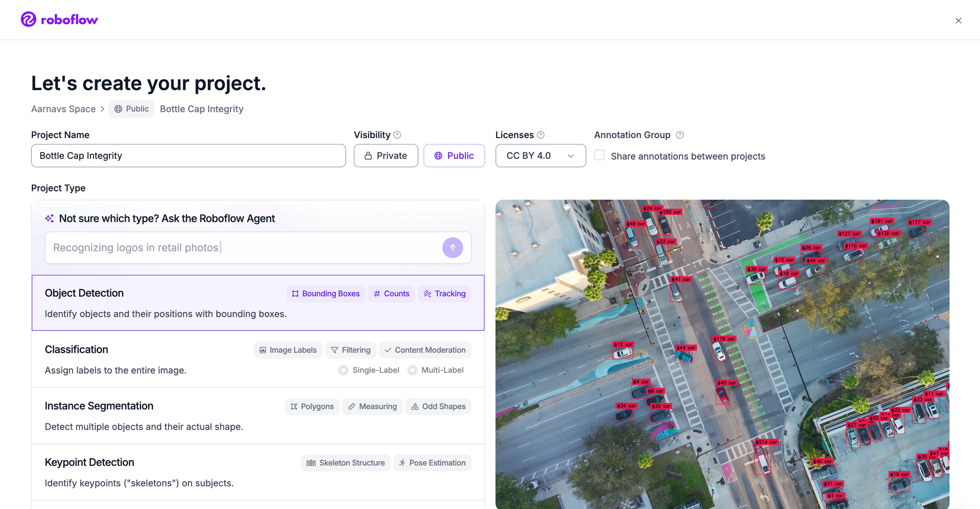This screenshot has height=509, width=980.
Task: Click the Project Name input field
Action: (x=189, y=156)
